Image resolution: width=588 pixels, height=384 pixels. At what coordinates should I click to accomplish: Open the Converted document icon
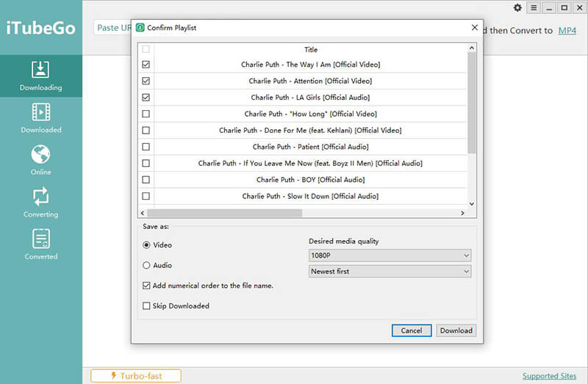coord(40,239)
